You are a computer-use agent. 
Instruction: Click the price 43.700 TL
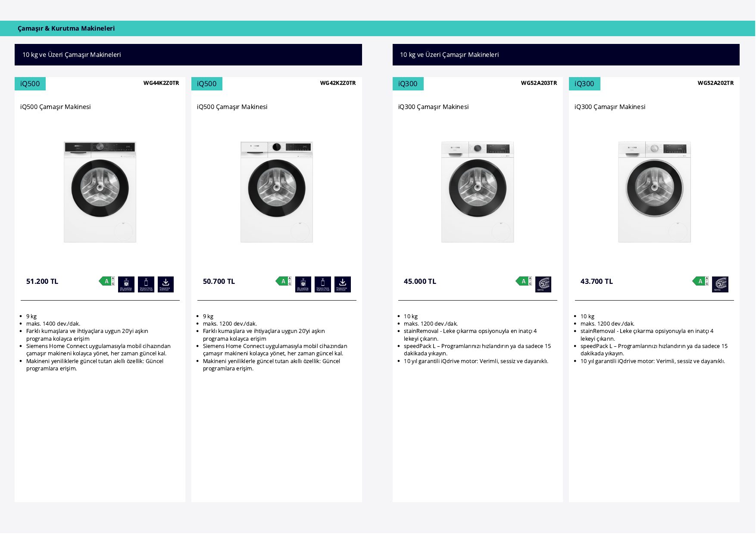[597, 281]
